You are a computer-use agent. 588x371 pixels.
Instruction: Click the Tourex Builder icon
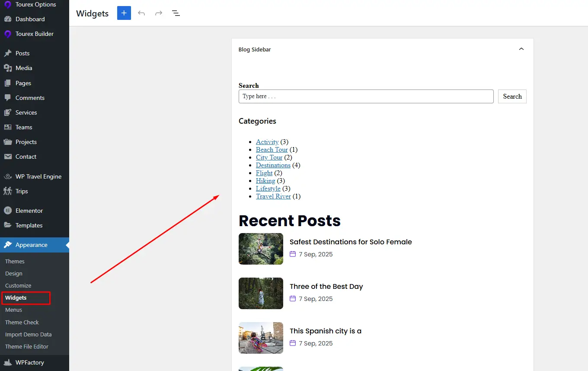pos(7,34)
